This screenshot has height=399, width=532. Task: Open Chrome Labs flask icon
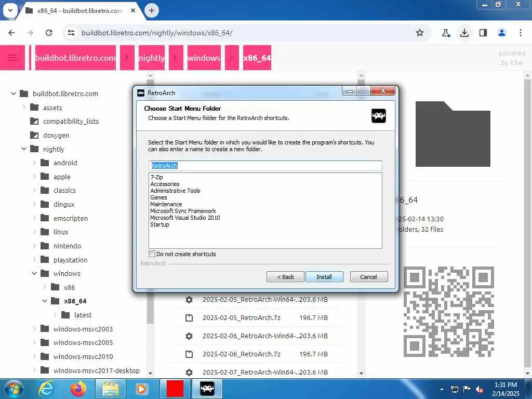point(445,33)
